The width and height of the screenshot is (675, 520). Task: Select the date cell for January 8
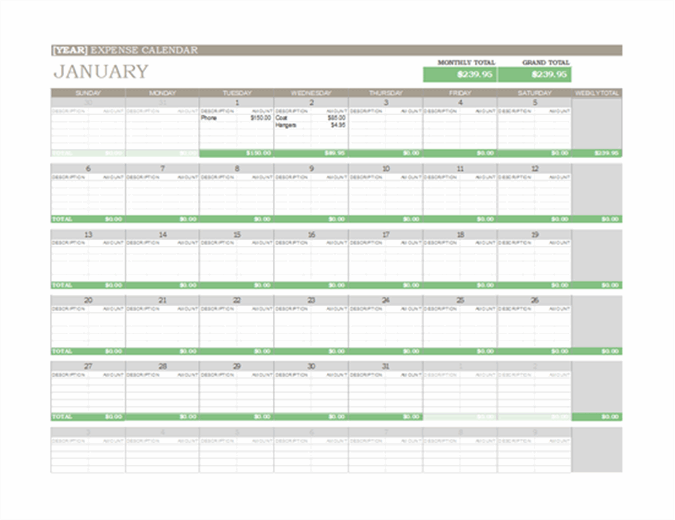[x=237, y=168]
